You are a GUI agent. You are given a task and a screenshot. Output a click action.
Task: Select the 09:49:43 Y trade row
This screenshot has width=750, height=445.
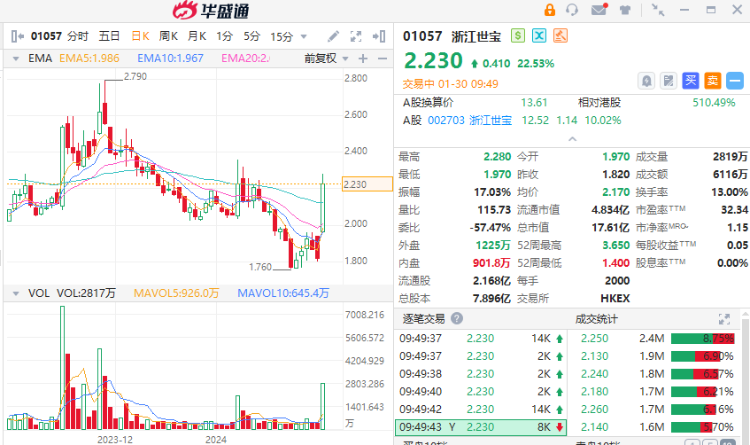[481, 427]
